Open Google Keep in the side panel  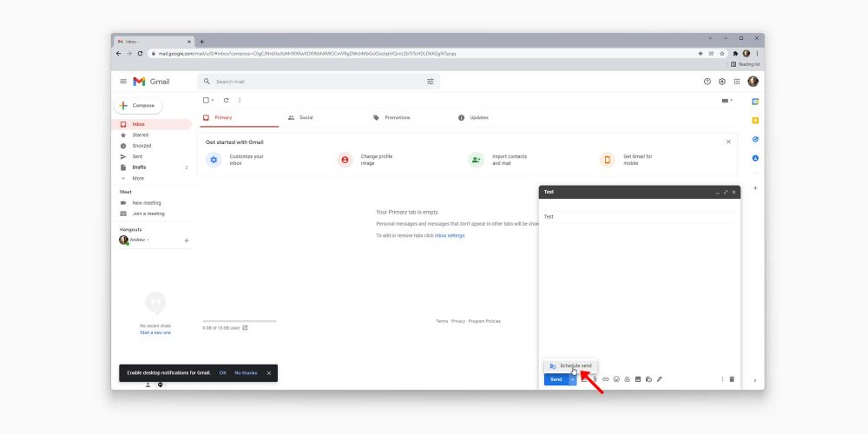point(755,120)
